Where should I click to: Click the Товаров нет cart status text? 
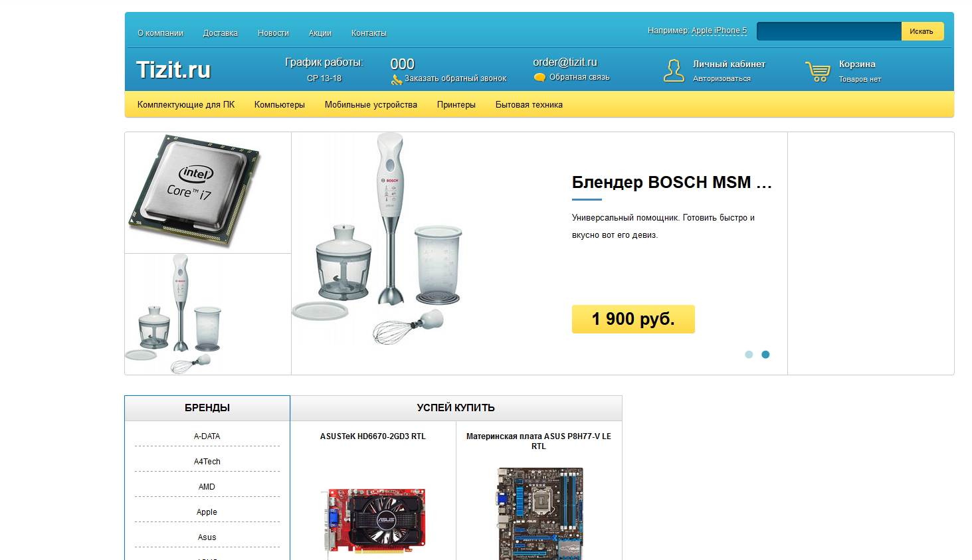860,79
